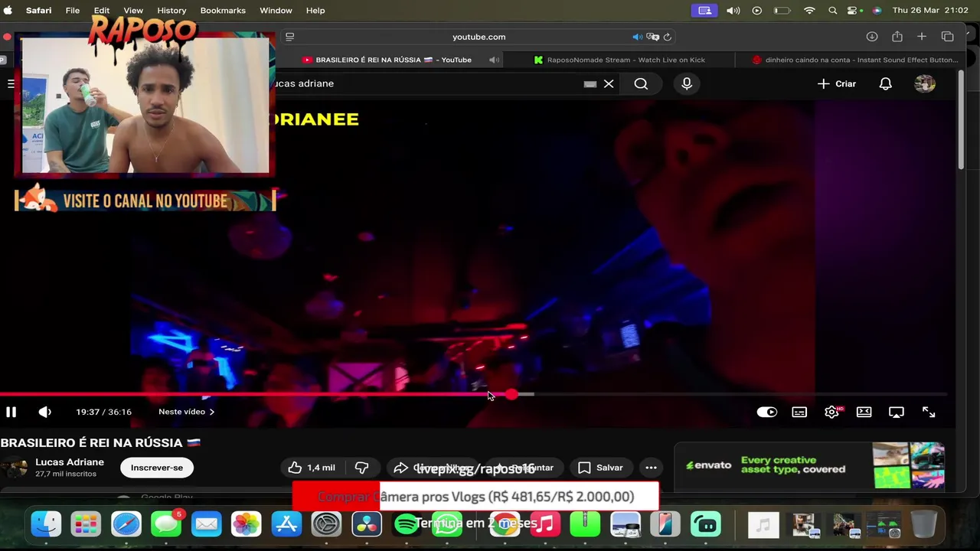This screenshot has width=980, height=551.
Task: Reload the page in Safari
Action: [668, 37]
